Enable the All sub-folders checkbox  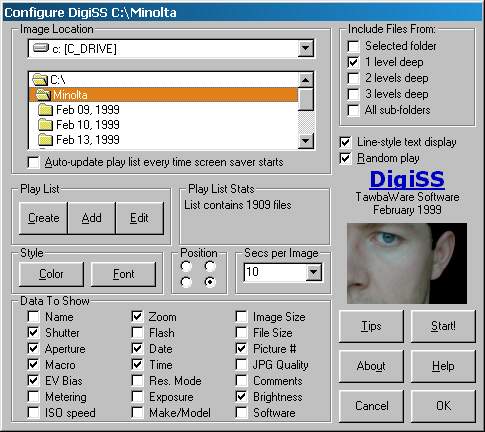coord(353,110)
